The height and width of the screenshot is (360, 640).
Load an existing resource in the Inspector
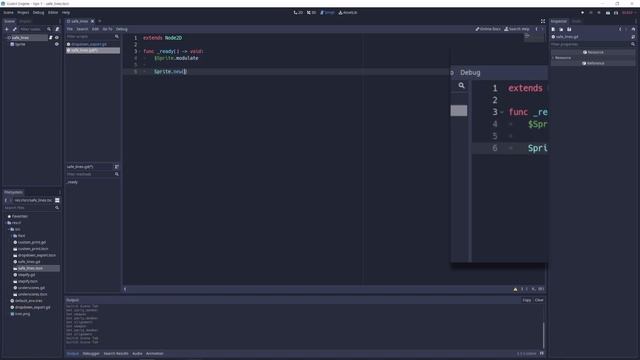pos(561,29)
